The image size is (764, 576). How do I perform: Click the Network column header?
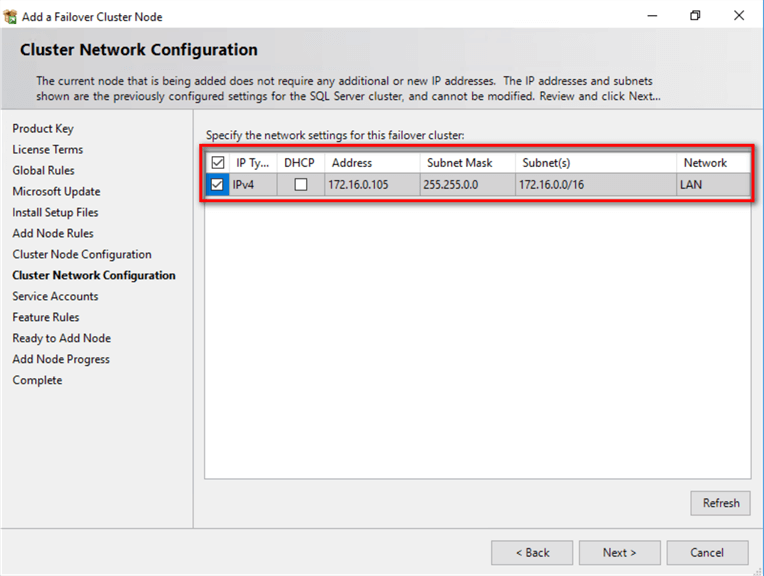pyautogui.click(x=713, y=163)
